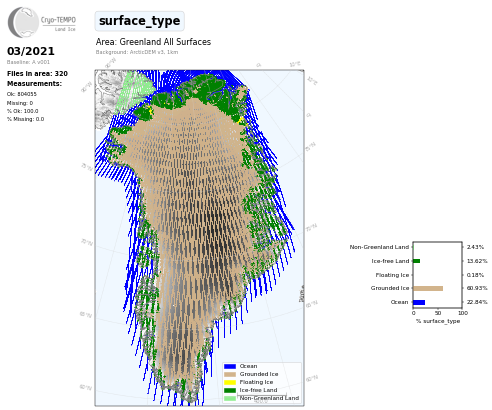Click the blue Ocean bar in chart
This screenshot has width=492, height=410.
point(419,302)
